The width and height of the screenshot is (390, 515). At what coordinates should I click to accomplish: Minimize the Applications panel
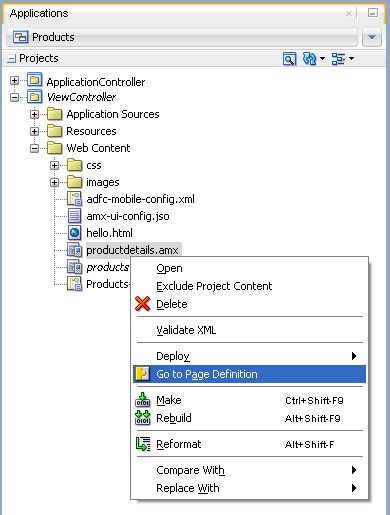tap(373, 13)
